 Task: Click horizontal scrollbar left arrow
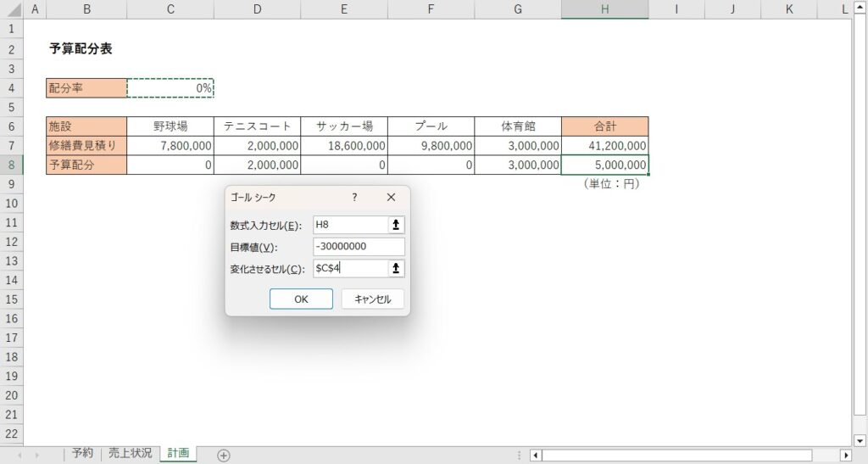coord(535,456)
